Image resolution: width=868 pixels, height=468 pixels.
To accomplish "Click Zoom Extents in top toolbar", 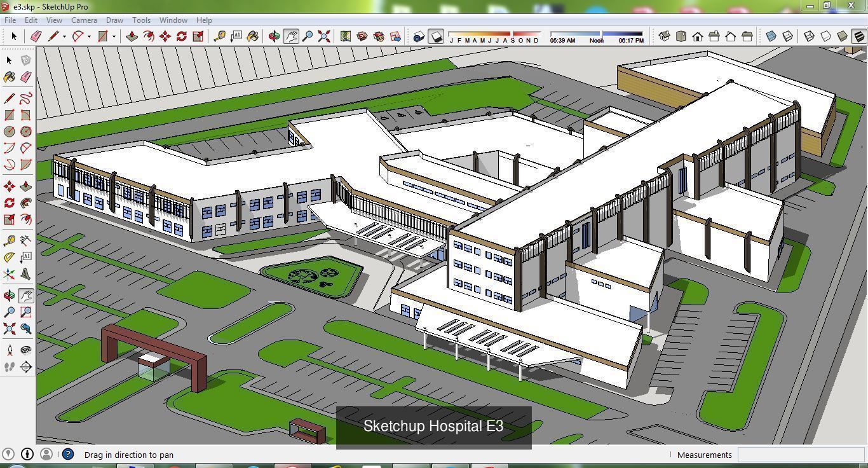I will pyautogui.click(x=324, y=36).
